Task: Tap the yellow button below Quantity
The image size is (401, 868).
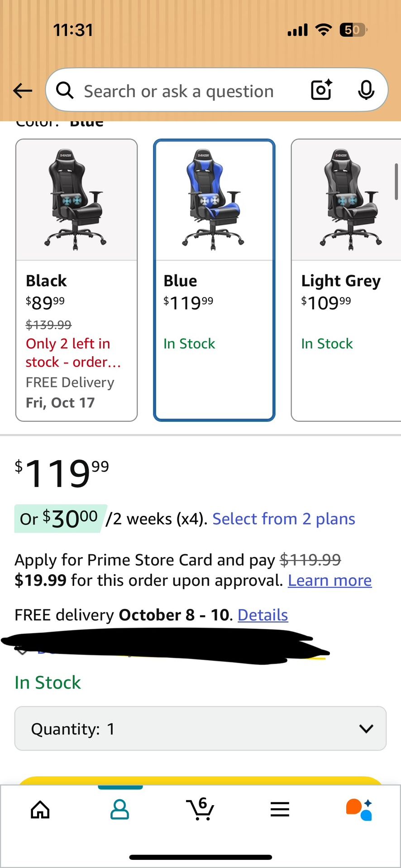Action: click(200, 780)
